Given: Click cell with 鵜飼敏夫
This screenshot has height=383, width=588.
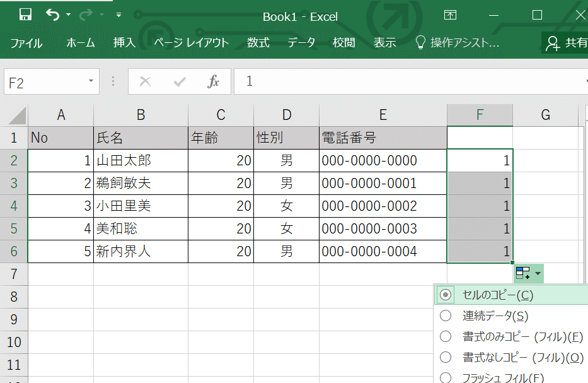Looking at the screenshot, I should 141,183.
